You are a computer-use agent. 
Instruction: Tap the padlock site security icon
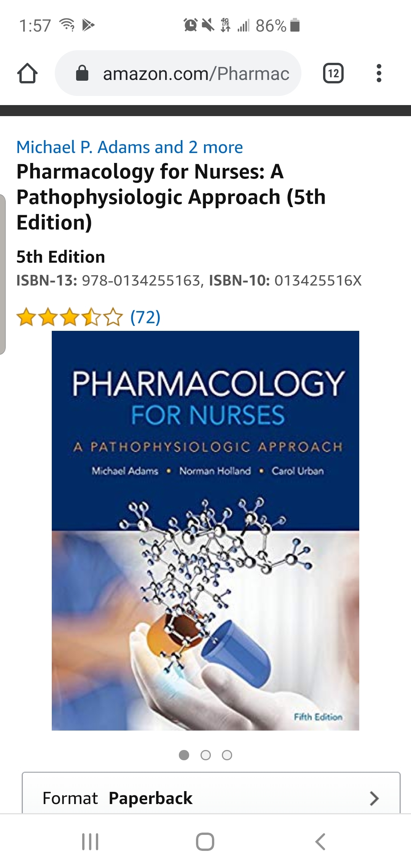pyautogui.click(x=82, y=73)
